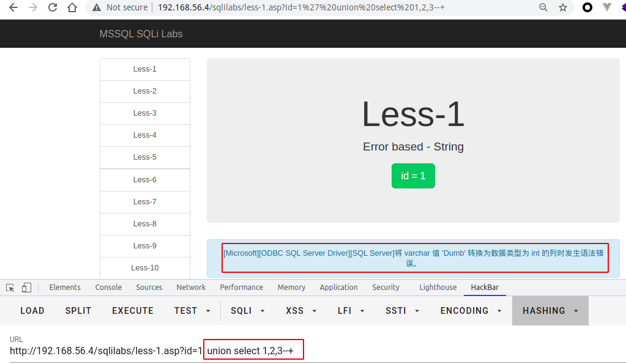
Task: Open the browser home page icon
Action: click(x=72, y=7)
